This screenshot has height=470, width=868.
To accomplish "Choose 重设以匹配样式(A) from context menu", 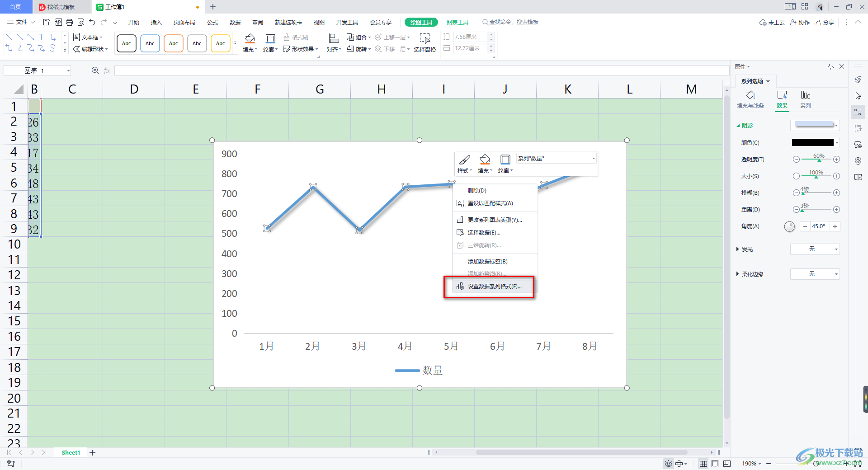I will tap(495, 203).
